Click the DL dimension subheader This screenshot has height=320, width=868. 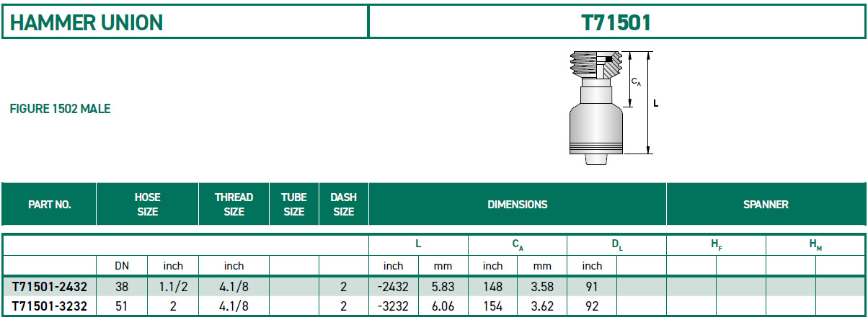coord(617,245)
